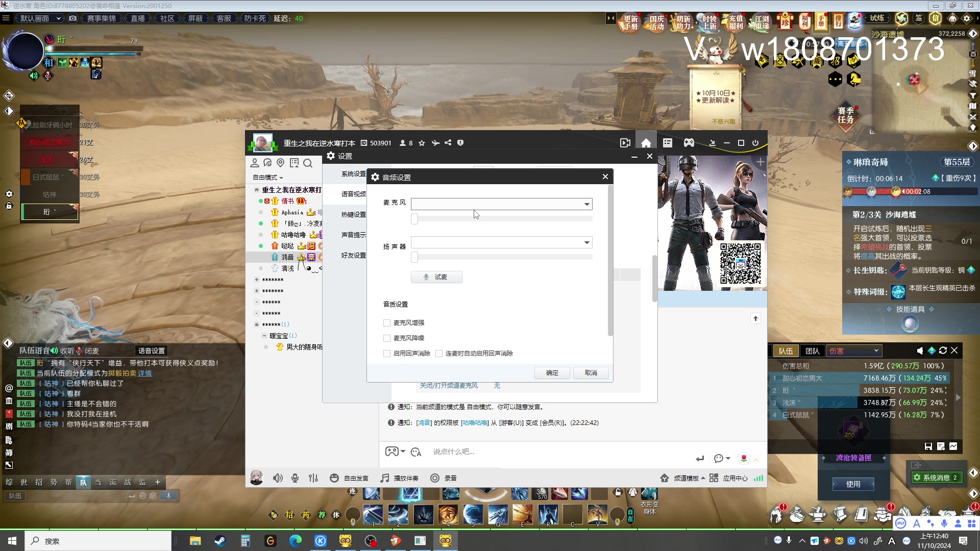
Task: Click the 直播 item in game top bar
Action: pos(138,18)
